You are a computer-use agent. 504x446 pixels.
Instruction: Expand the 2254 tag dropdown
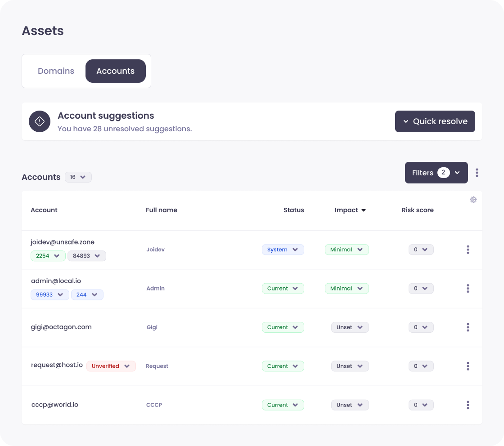48,256
